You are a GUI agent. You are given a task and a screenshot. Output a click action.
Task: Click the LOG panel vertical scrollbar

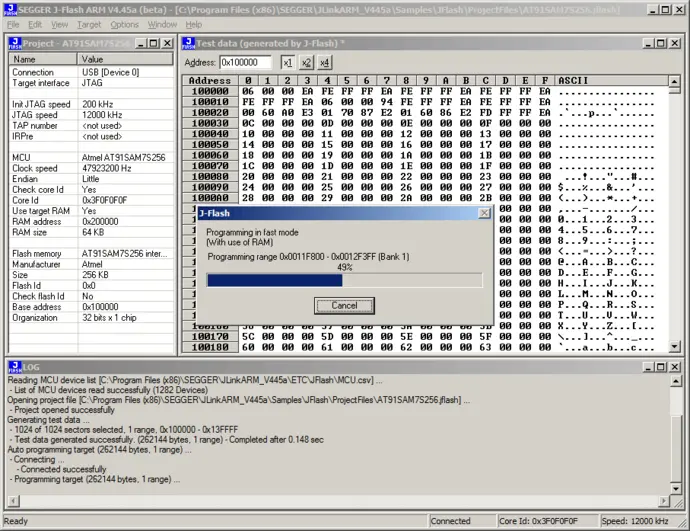pos(675,440)
